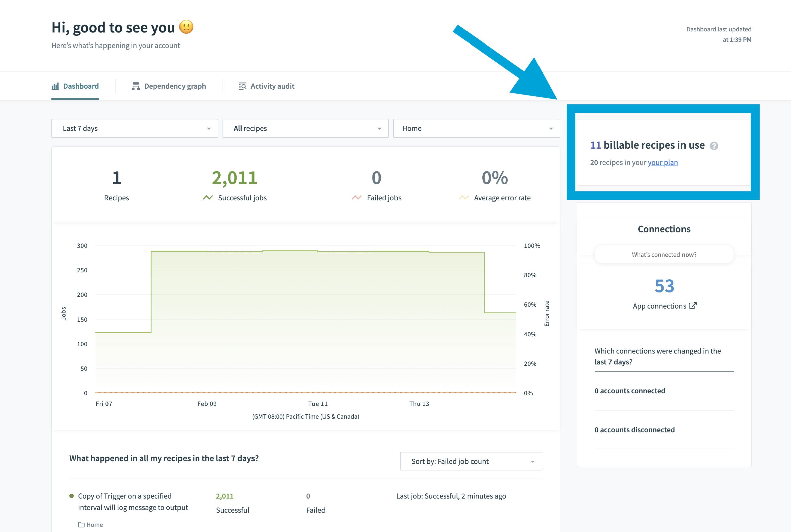
Task: Click the Average error rate trend icon
Action: pyautogui.click(x=464, y=197)
